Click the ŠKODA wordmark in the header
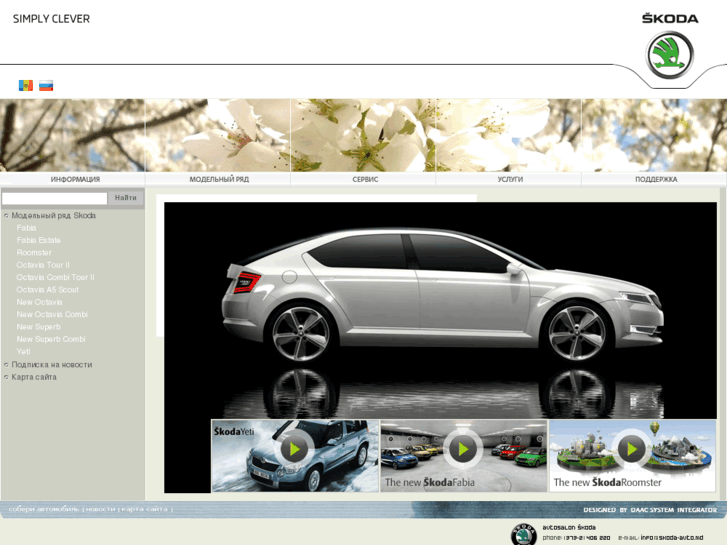The width and height of the screenshot is (727, 545). pyautogui.click(x=670, y=19)
